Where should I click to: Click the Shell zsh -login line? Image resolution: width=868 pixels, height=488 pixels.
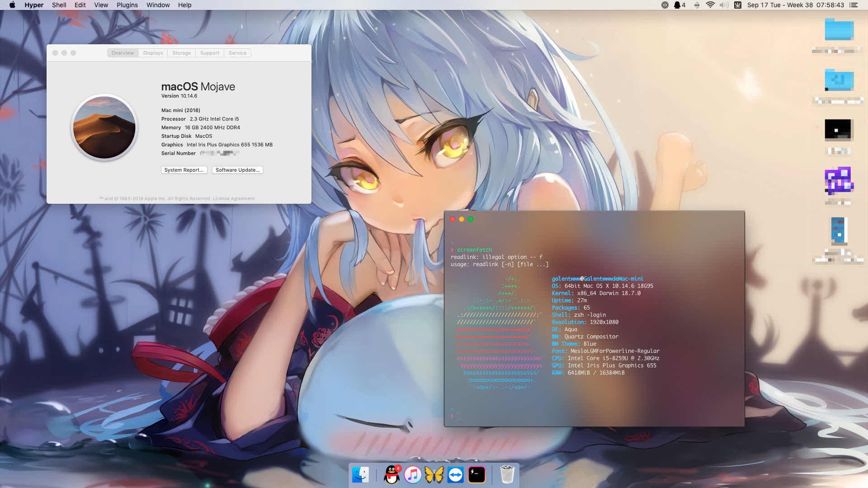(x=579, y=315)
